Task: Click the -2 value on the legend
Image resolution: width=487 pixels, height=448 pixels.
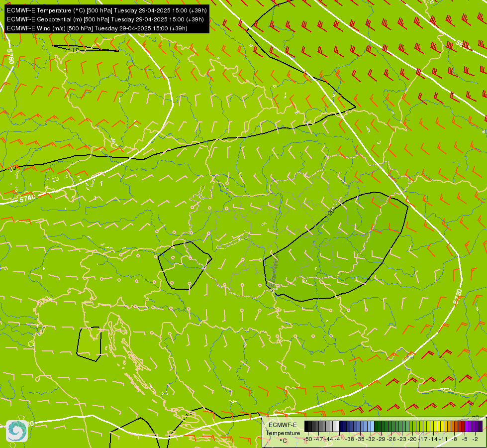Action: tap(475, 439)
